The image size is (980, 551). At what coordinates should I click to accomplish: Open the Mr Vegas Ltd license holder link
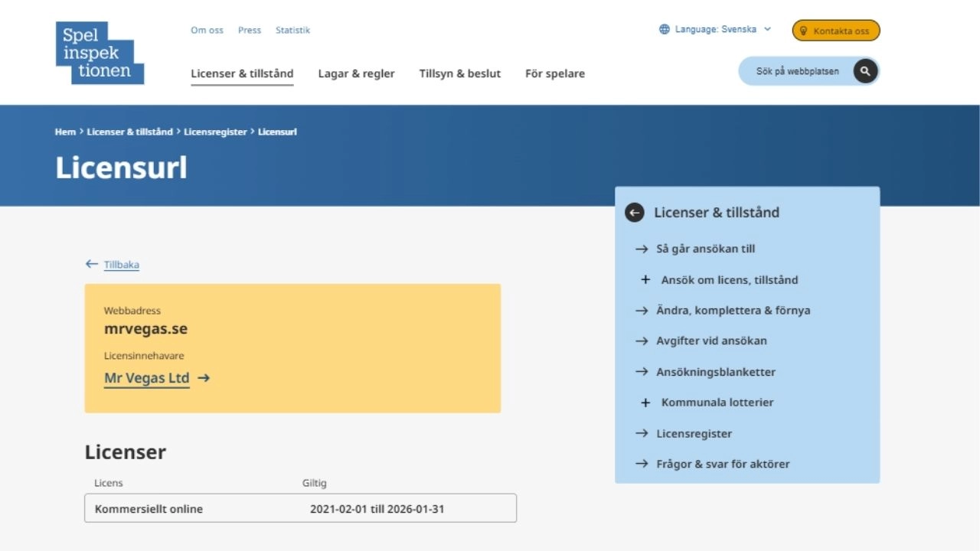pos(146,378)
